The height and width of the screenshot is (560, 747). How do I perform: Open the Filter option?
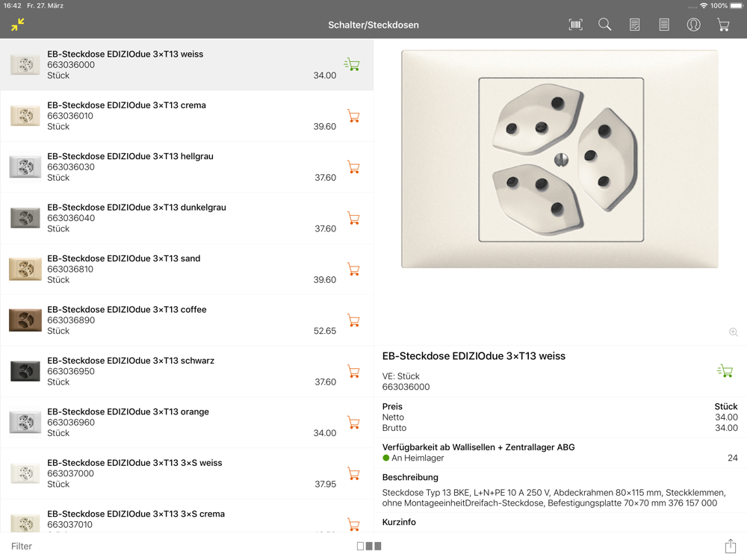point(22,547)
